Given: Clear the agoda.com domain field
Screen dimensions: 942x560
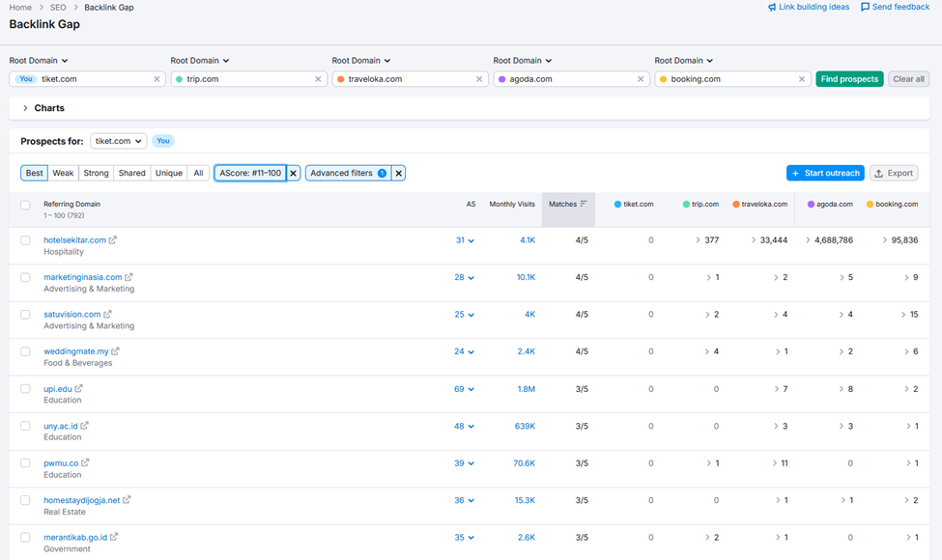Looking at the screenshot, I should 641,79.
